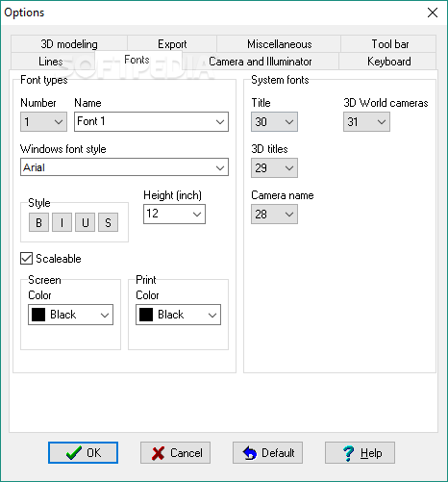Open Windows font style dropdown showing Arial
This screenshot has width=448, height=482.
coord(124,167)
